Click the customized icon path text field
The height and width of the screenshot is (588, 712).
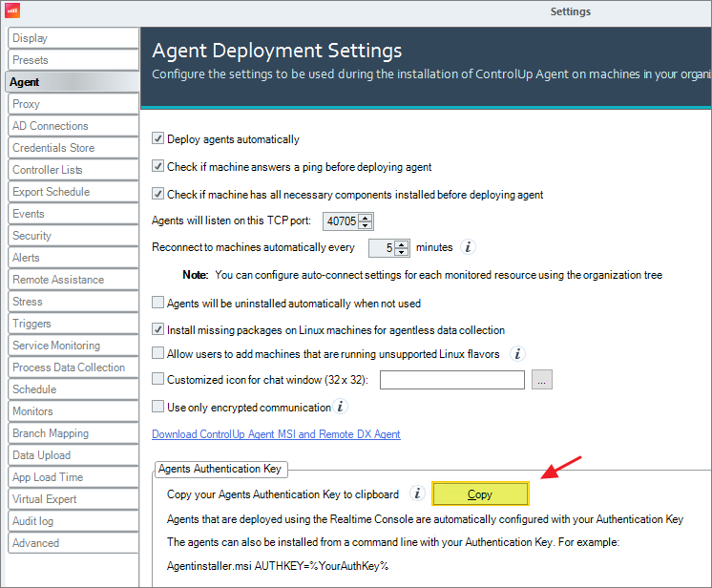click(x=452, y=380)
